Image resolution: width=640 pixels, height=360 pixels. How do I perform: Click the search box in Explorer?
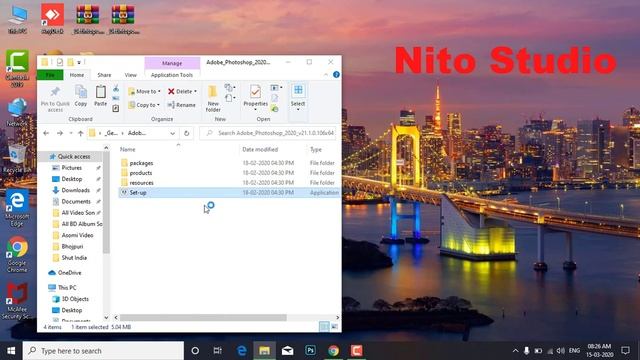point(268,133)
